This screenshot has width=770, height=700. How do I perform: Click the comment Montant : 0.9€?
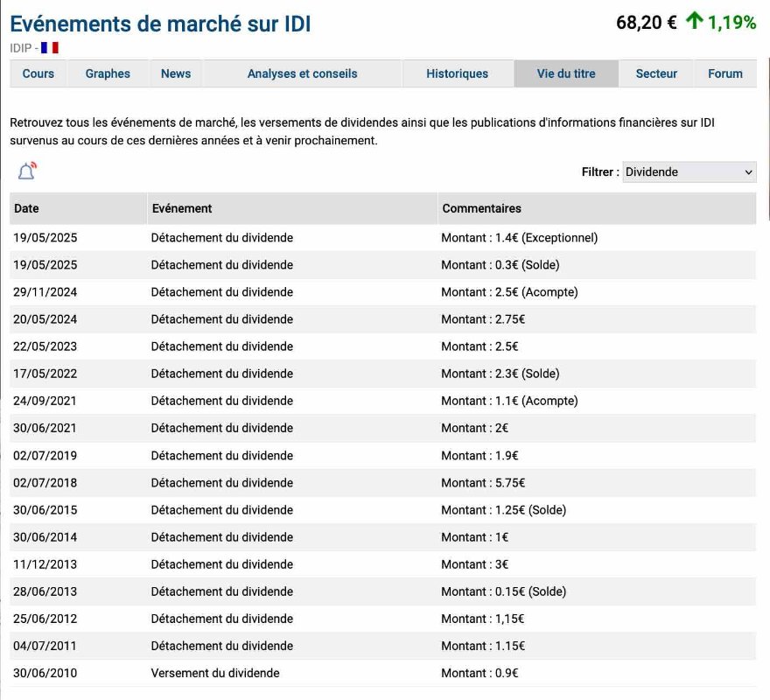coord(479,673)
